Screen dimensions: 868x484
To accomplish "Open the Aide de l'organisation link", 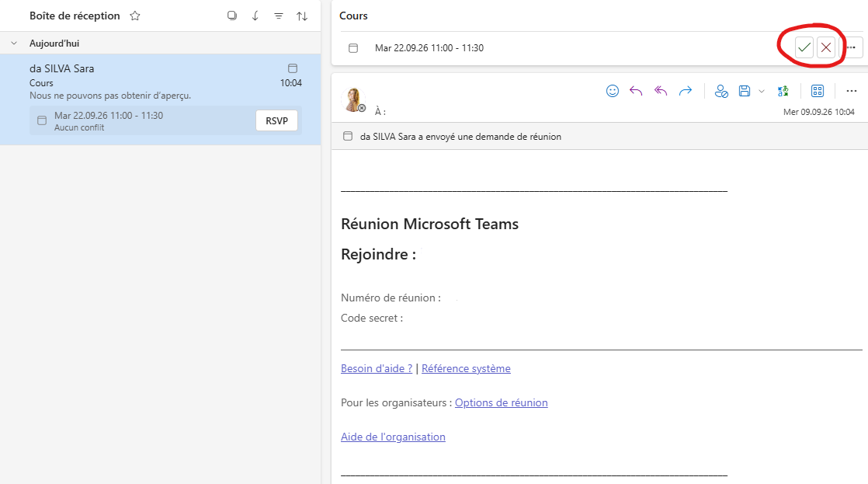I will (393, 437).
